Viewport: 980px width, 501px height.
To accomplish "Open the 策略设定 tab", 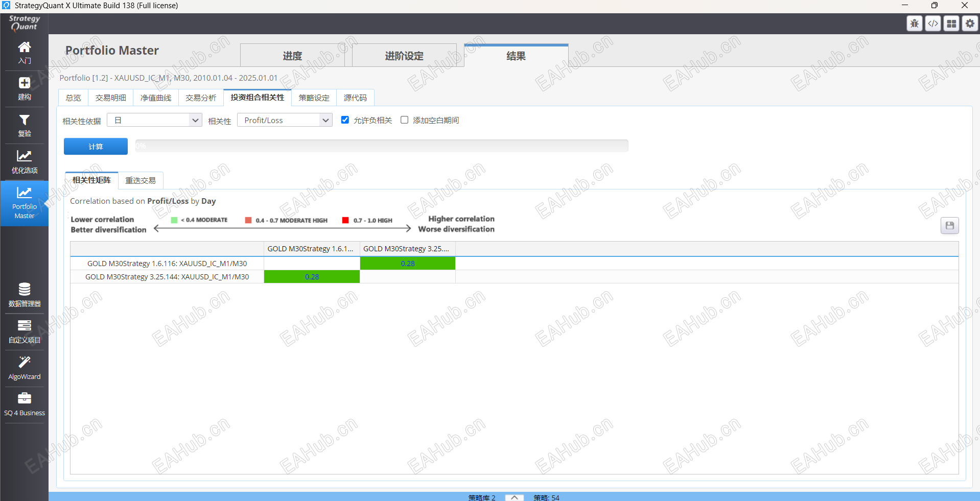I will pos(314,98).
